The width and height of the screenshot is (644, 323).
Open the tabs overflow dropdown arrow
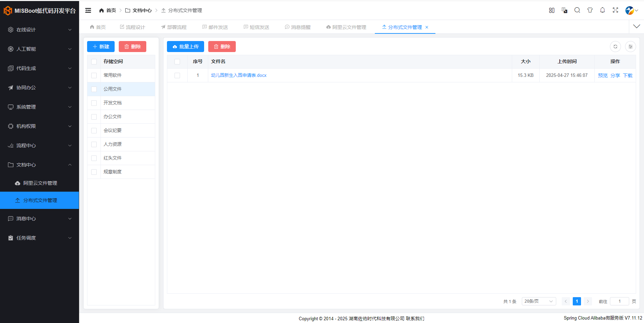click(x=636, y=26)
